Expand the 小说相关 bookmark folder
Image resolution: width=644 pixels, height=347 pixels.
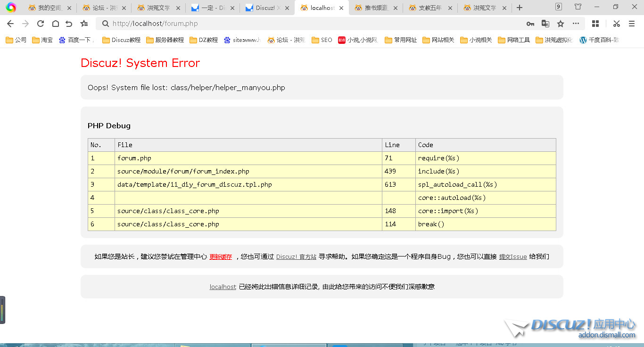click(476, 40)
